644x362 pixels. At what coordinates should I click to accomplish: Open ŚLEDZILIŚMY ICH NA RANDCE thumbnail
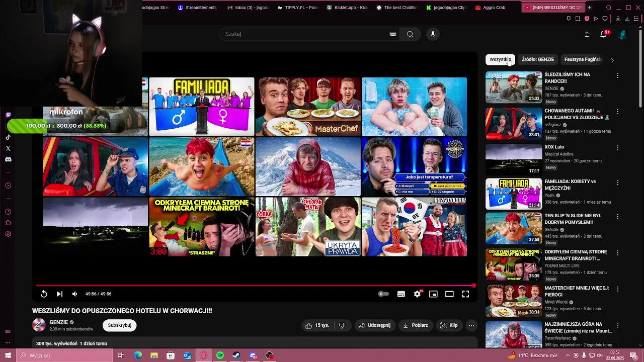(514, 87)
